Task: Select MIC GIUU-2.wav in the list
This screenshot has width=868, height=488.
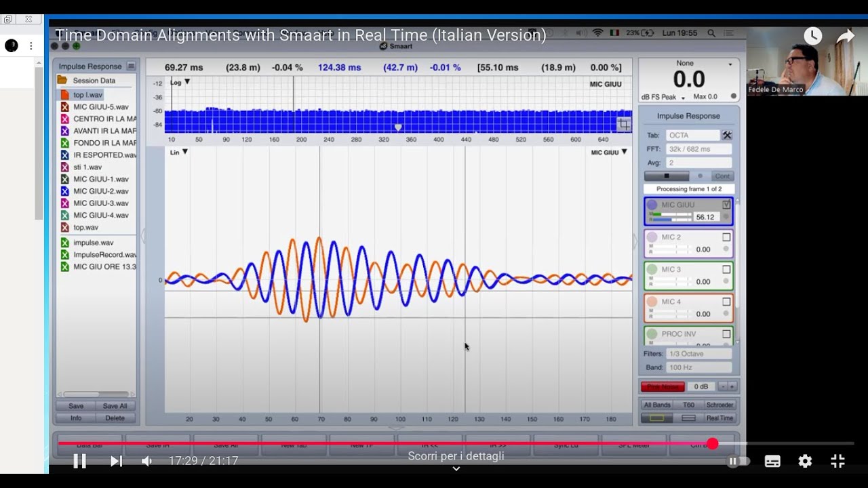Action: pos(100,191)
